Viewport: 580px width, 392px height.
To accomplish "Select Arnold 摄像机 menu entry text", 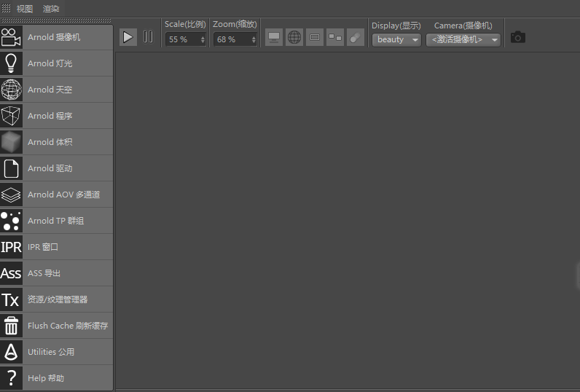I will (x=54, y=37).
